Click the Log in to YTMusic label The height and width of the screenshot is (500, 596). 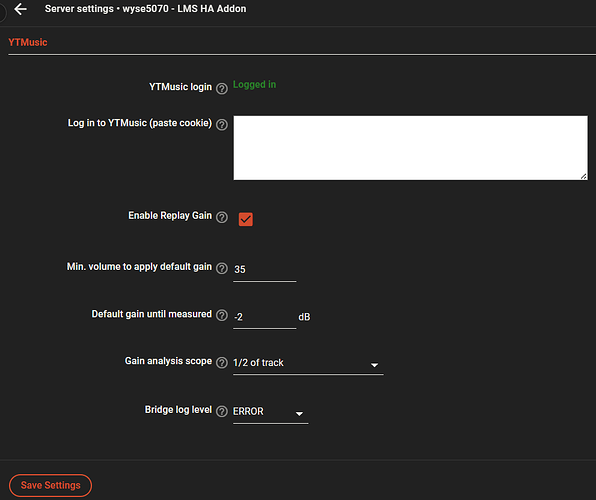[140, 123]
